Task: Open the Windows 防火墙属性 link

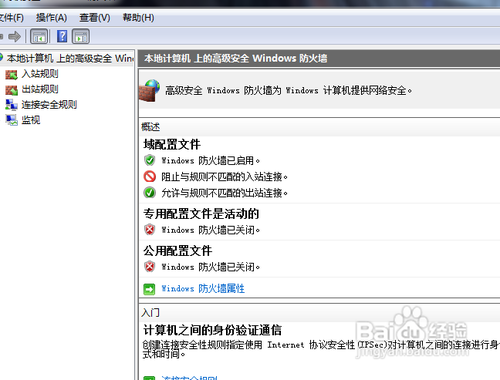Action: [x=203, y=289]
